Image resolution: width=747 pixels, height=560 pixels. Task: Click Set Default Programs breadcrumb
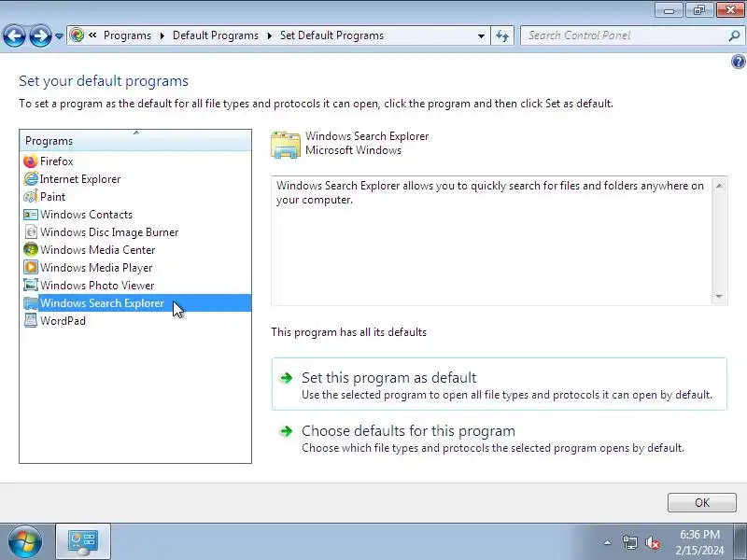coord(331,35)
